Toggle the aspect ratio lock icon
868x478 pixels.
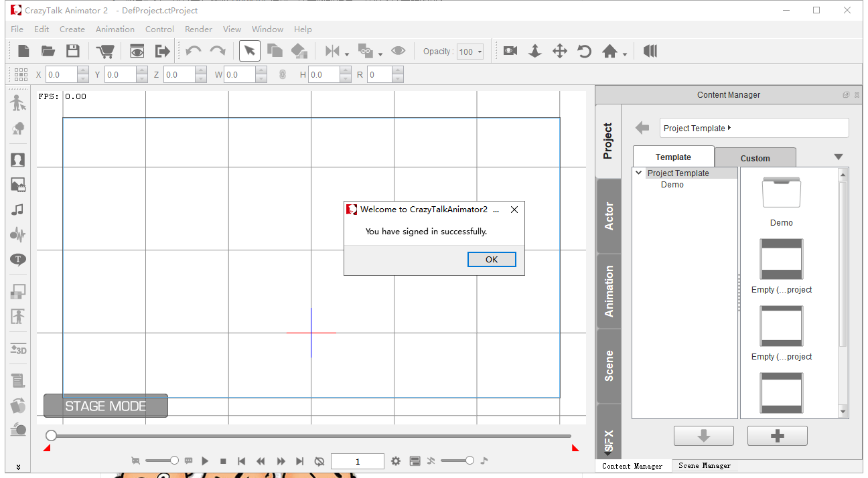click(x=283, y=75)
